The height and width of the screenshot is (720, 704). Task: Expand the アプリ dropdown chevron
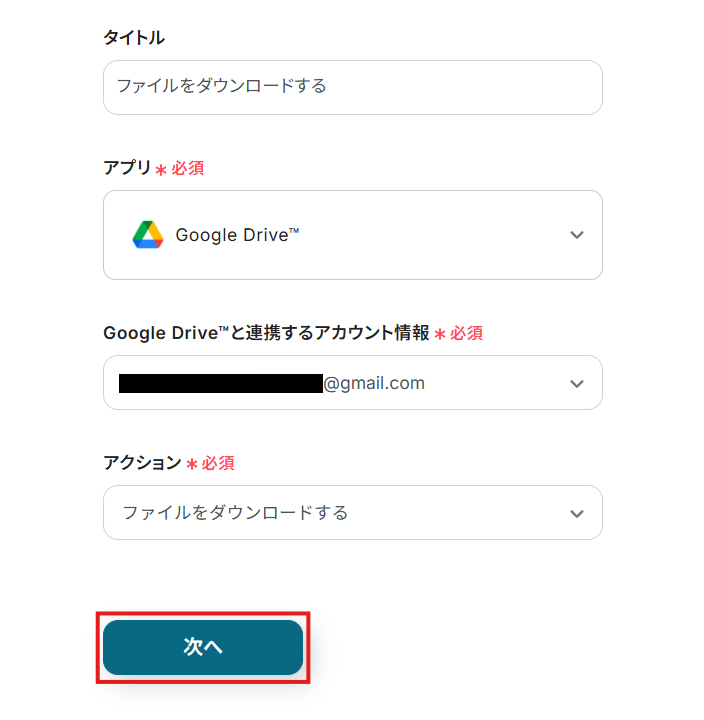(576, 235)
